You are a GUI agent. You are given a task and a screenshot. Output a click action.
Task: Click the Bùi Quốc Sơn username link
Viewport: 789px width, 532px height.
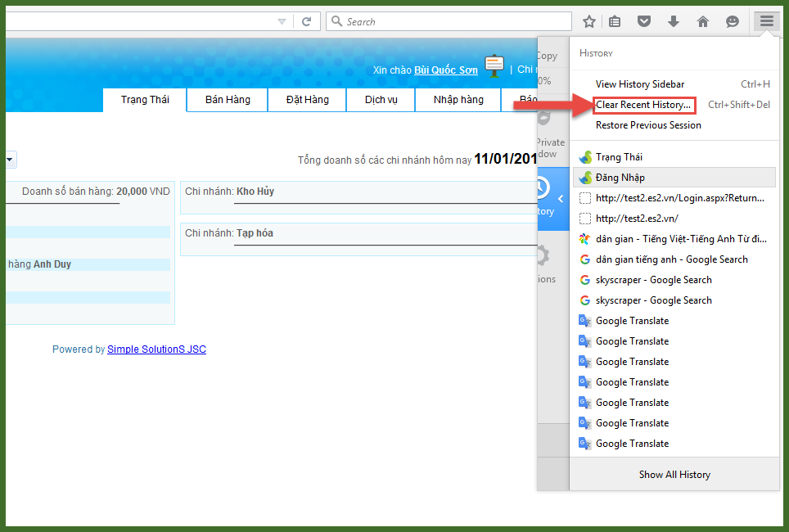click(446, 70)
